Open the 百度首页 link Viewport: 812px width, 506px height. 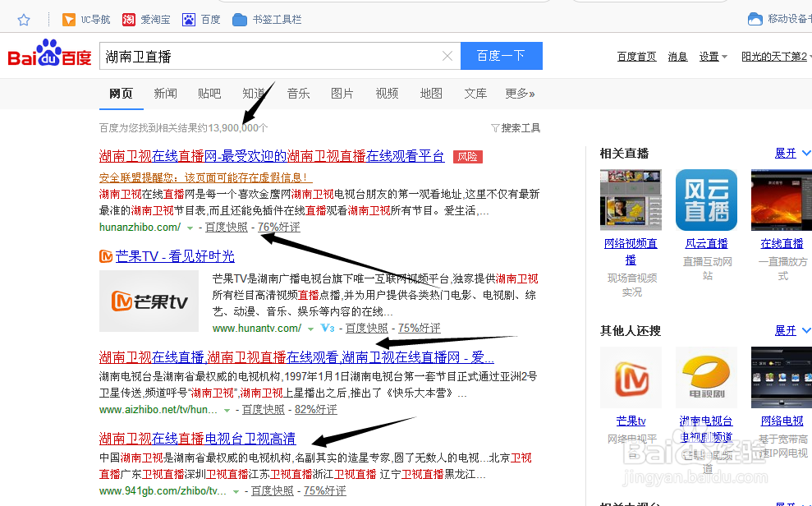[x=636, y=57]
